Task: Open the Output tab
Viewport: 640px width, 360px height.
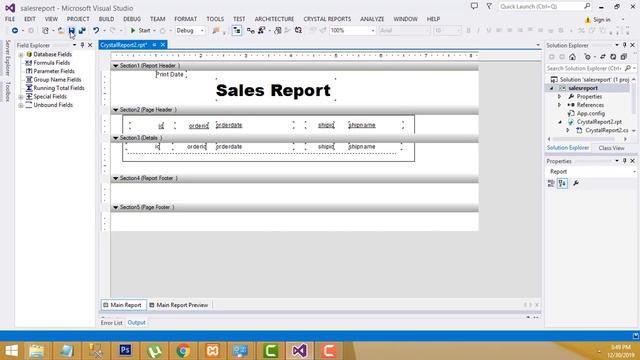Action: click(x=136, y=322)
